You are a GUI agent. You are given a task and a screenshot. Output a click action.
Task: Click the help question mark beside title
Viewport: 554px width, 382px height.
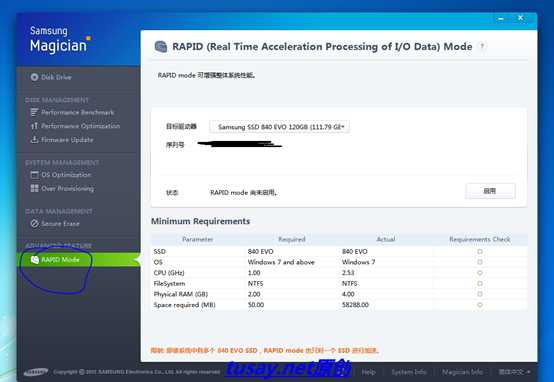pyautogui.click(x=482, y=46)
